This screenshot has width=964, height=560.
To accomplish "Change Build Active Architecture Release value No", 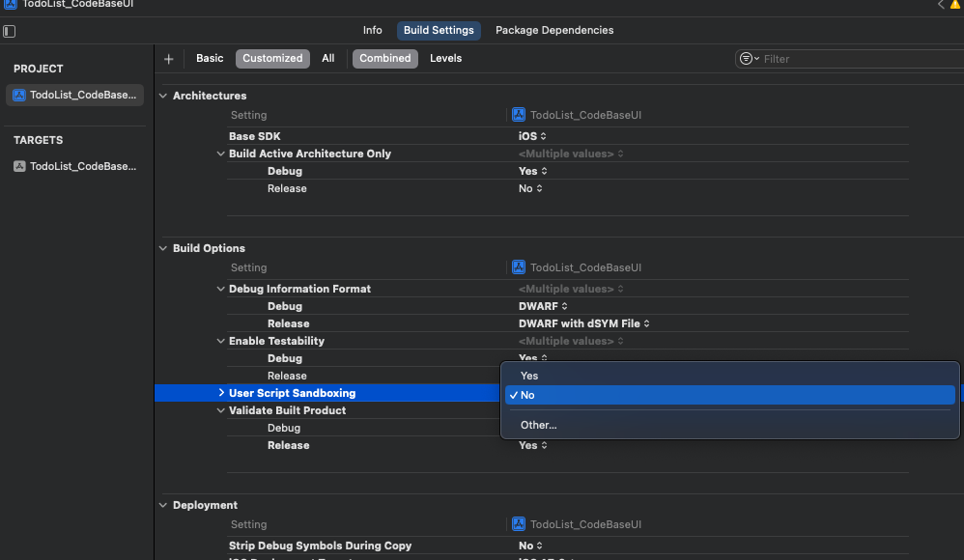I will (530, 188).
